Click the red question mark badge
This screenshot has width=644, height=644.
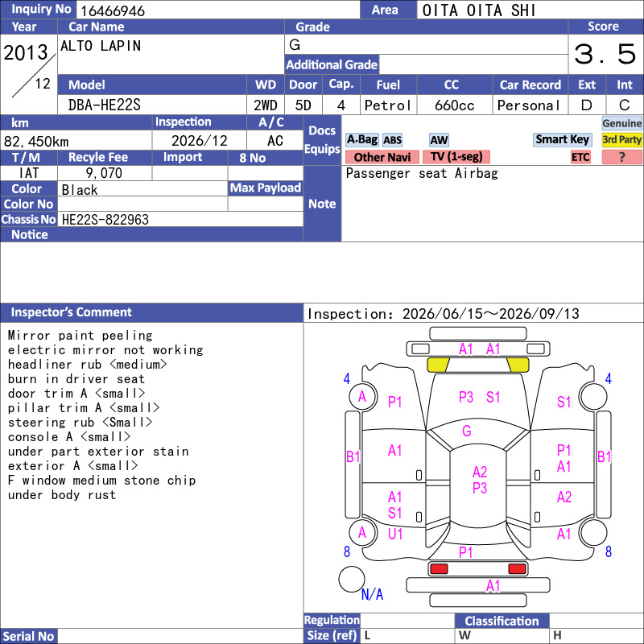[621, 157]
